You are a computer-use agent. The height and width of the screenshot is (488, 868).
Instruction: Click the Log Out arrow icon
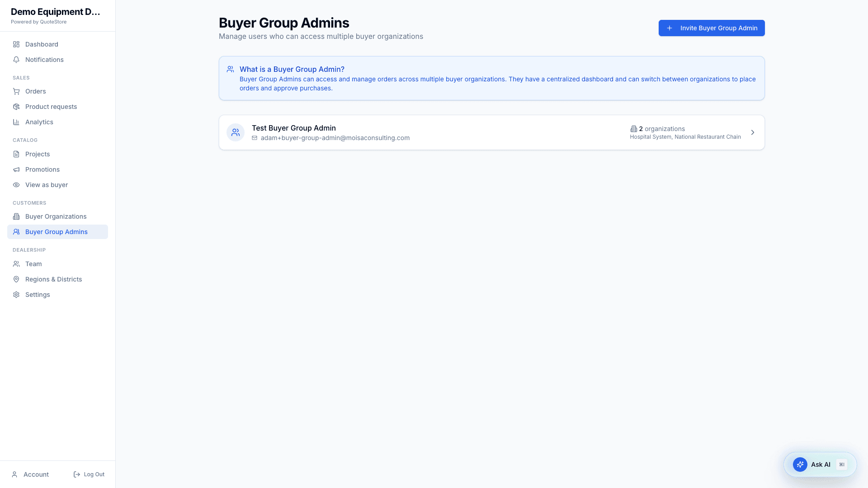(x=77, y=474)
